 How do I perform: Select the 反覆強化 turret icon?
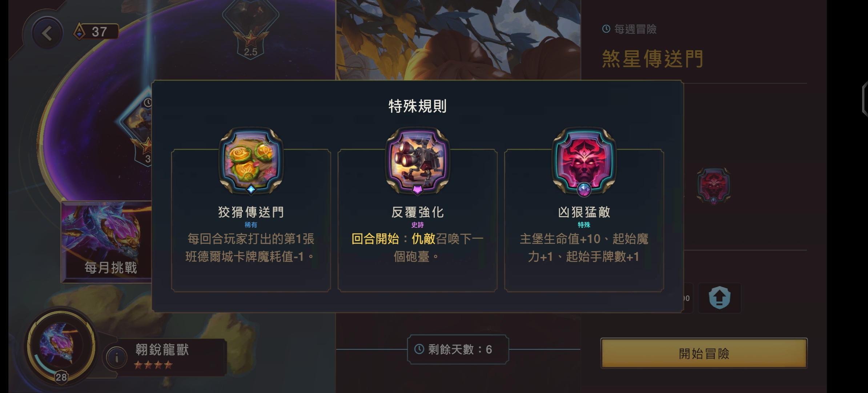click(x=417, y=160)
